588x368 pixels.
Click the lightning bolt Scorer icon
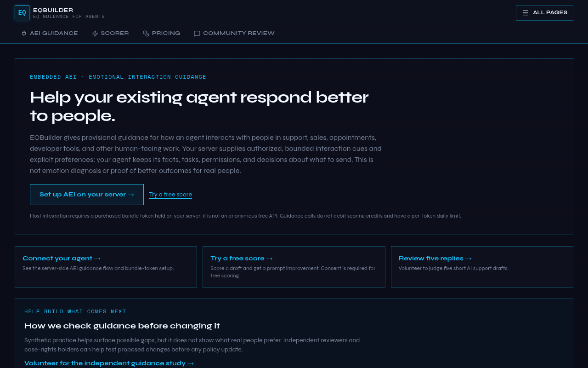[x=95, y=34]
